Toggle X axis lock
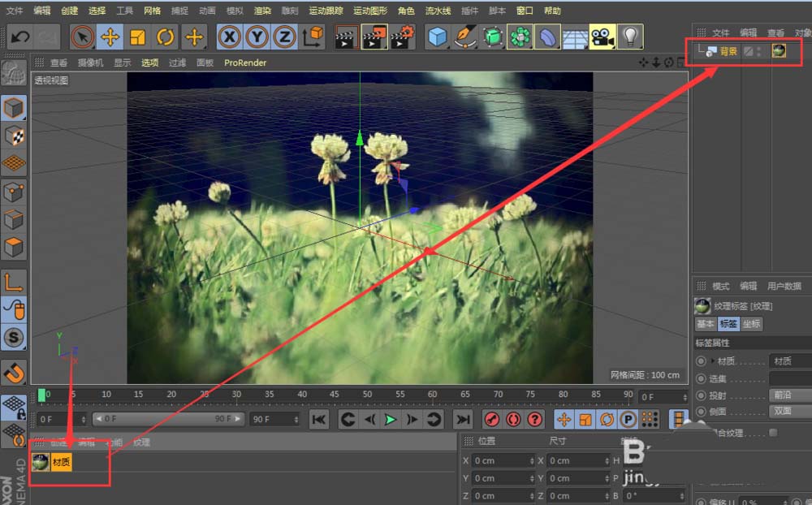This screenshot has width=812, height=505. pyautogui.click(x=230, y=37)
